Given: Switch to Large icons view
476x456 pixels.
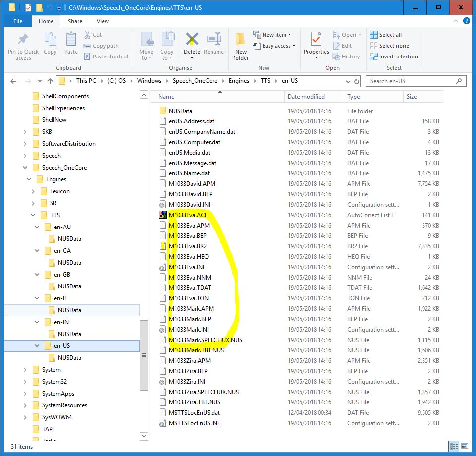Looking at the screenshot, I should [465, 446].
